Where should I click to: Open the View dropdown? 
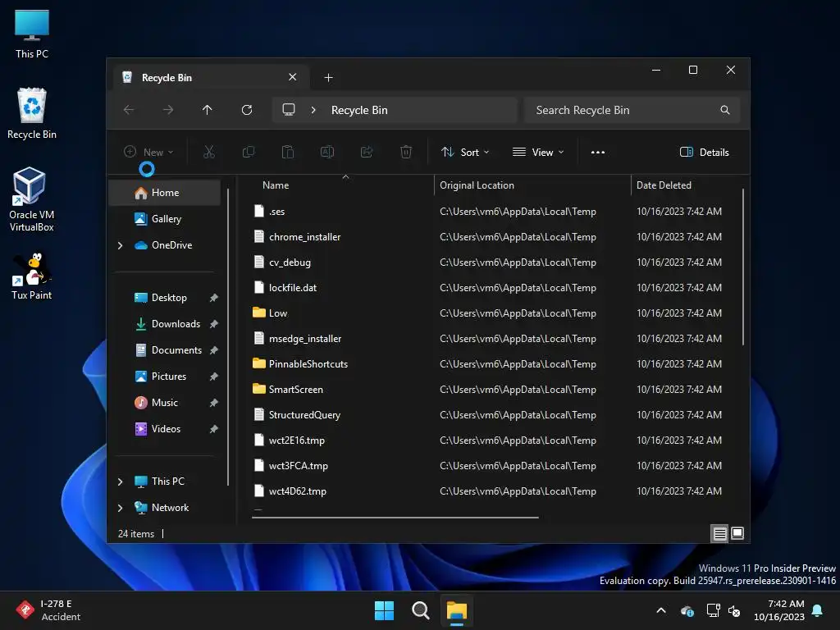[x=538, y=152]
